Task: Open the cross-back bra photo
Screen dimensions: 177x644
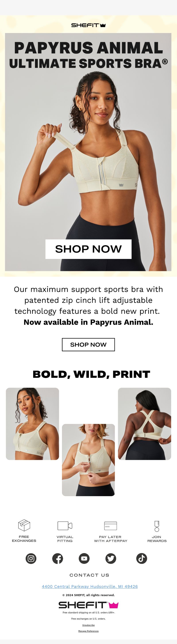Action: (144, 424)
